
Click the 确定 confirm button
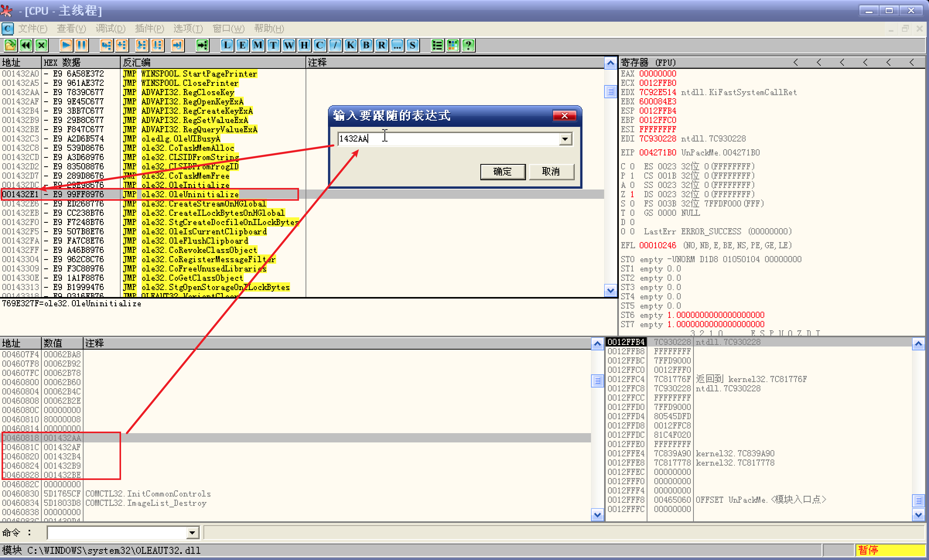pyautogui.click(x=502, y=172)
